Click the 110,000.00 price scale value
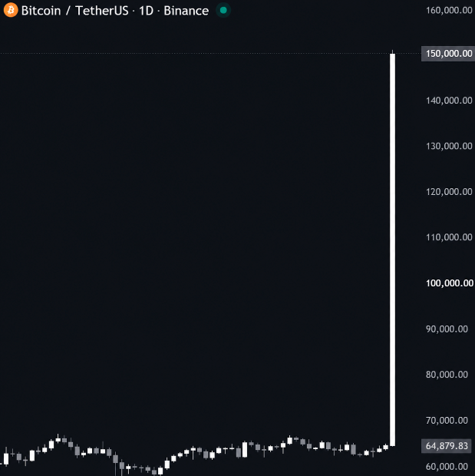This screenshot has height=476, width=475. [x=449, y=237]
